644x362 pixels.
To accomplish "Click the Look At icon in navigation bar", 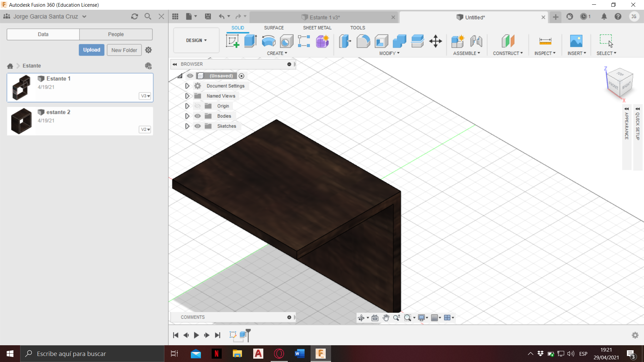I will (375, 318).
